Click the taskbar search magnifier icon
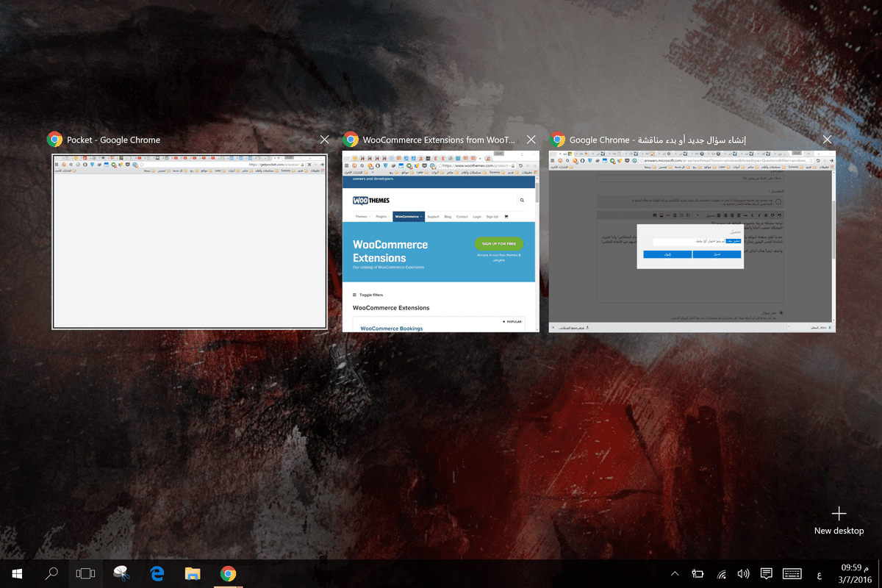The image size is (882, 588). (51, 574)
